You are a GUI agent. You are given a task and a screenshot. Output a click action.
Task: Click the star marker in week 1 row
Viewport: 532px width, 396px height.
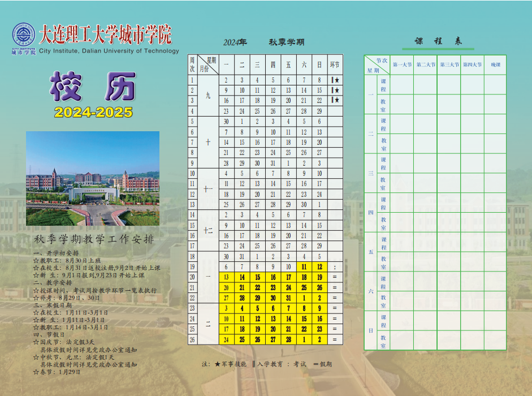click(337, 80)
